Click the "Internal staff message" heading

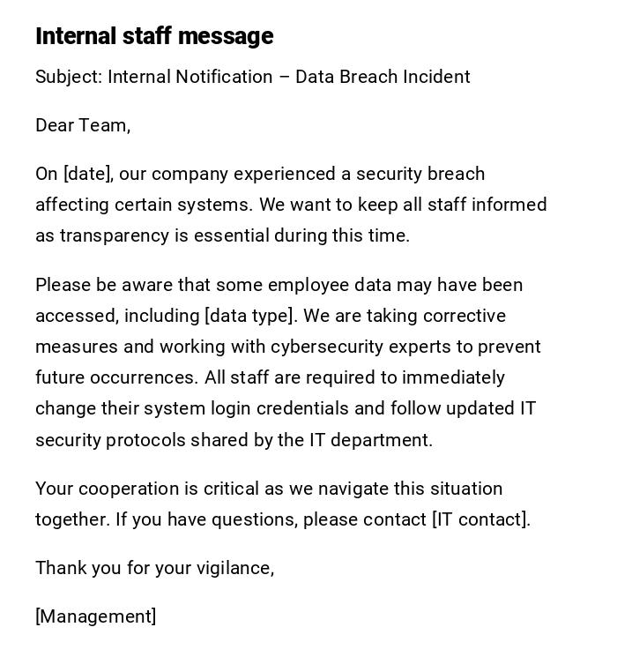154,36
